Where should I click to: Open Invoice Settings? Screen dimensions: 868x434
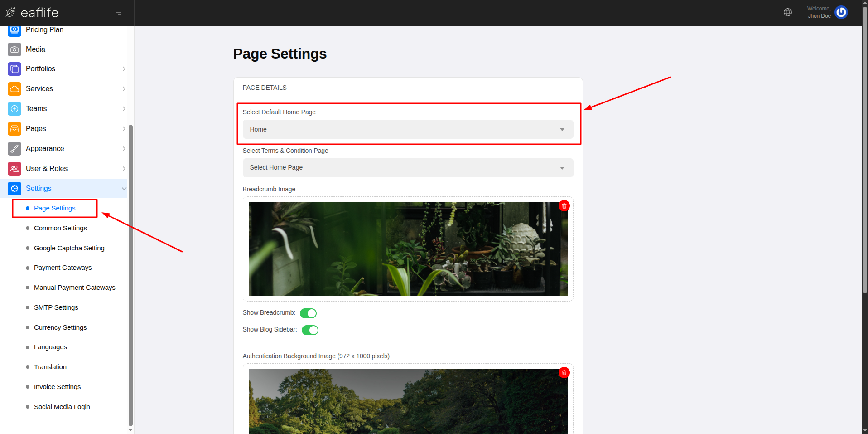point(58,387)
